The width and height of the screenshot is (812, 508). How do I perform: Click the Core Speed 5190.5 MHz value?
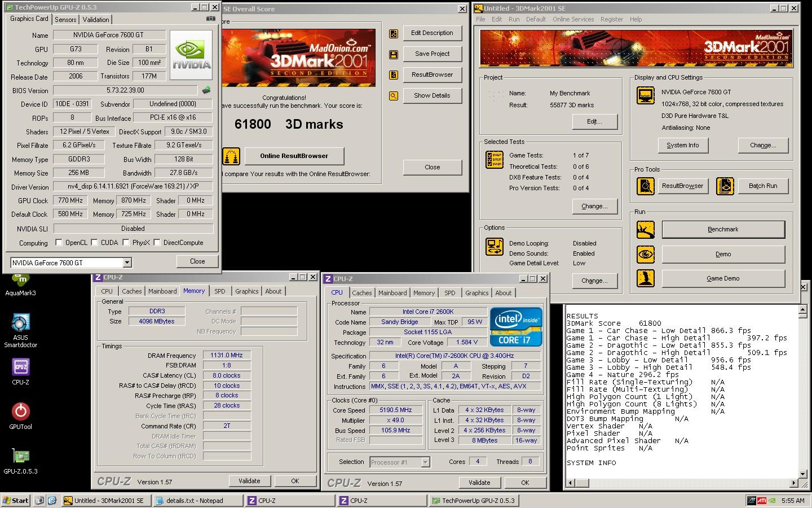point(396,410)
